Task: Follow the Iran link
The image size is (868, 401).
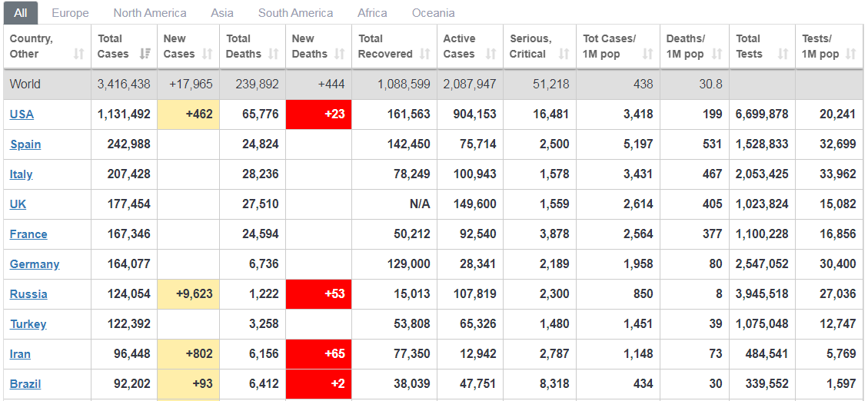Action: 20,353
